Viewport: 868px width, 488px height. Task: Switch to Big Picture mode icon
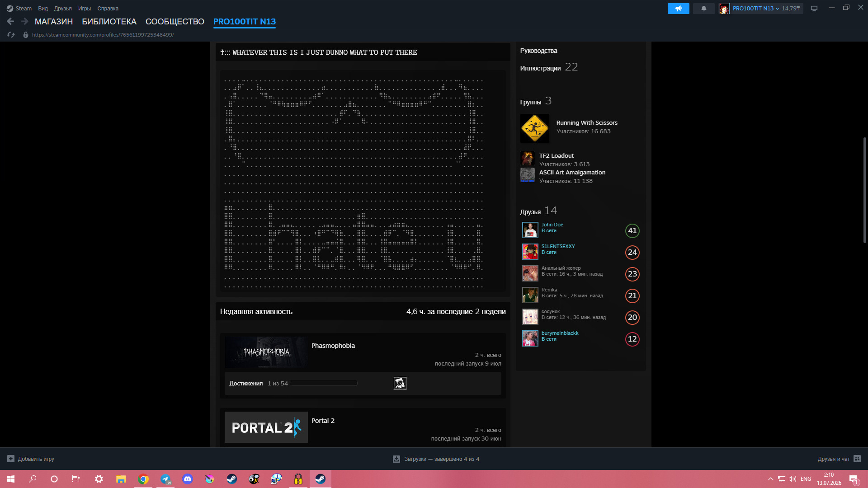(814, 9)
